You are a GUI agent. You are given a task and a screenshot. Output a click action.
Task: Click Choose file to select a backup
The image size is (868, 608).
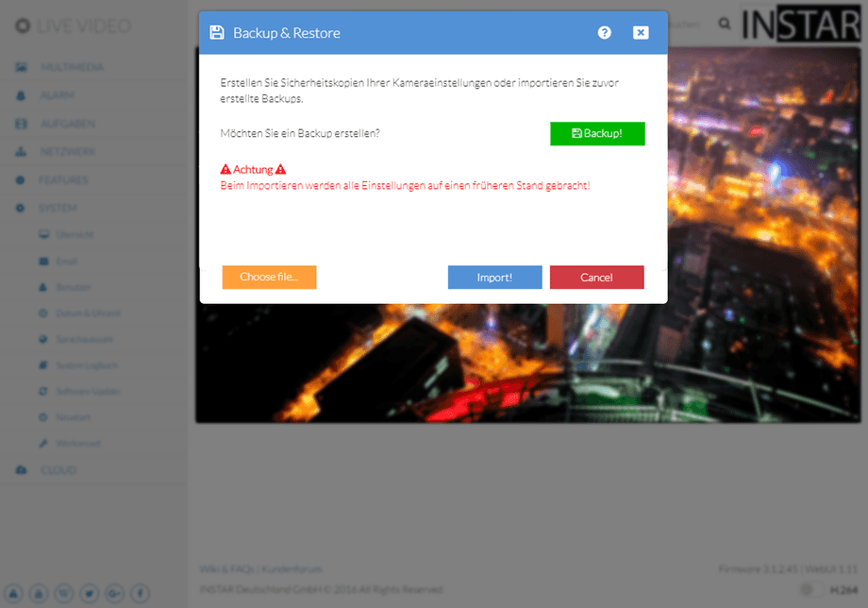(269, 277)
